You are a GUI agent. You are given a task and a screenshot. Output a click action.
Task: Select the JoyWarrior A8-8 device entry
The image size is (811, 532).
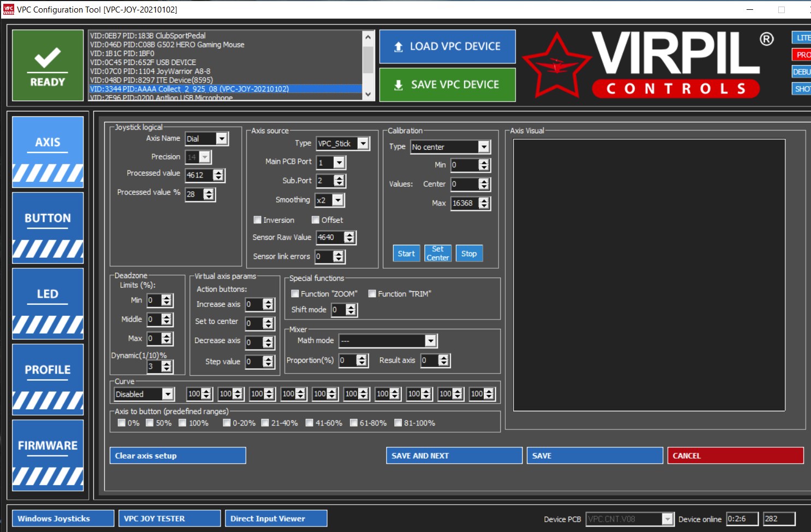[224, 71]
